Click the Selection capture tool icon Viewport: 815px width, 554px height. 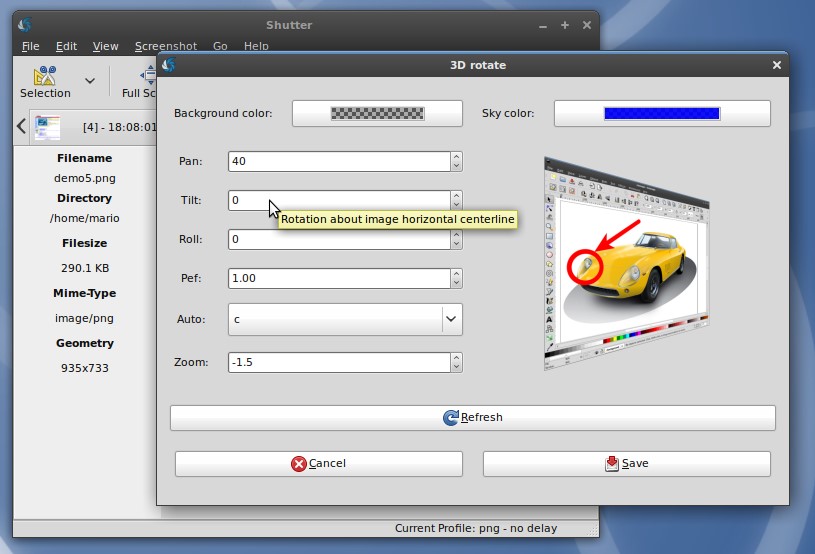45,76
